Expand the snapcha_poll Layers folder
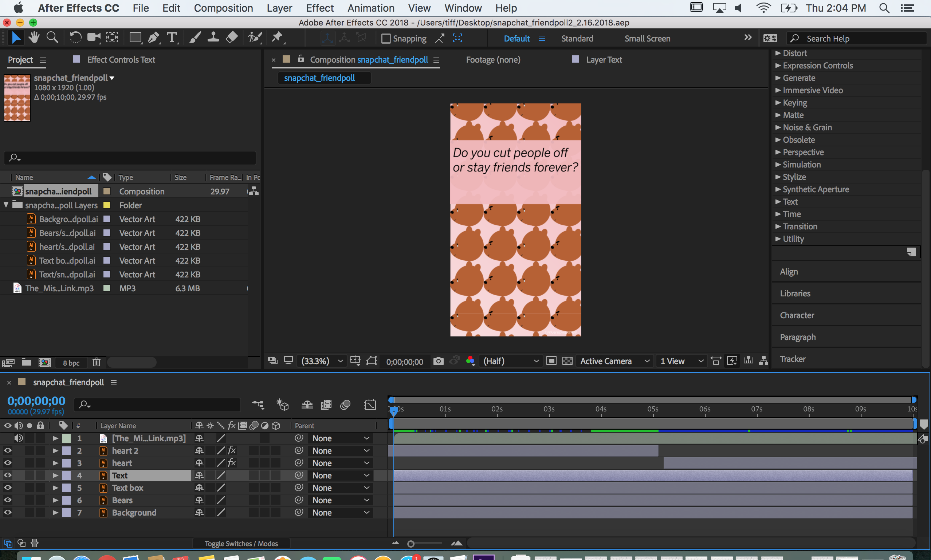The height and width of the screenshot is (560, 931). pyautogui.click(x=5, y=205)
